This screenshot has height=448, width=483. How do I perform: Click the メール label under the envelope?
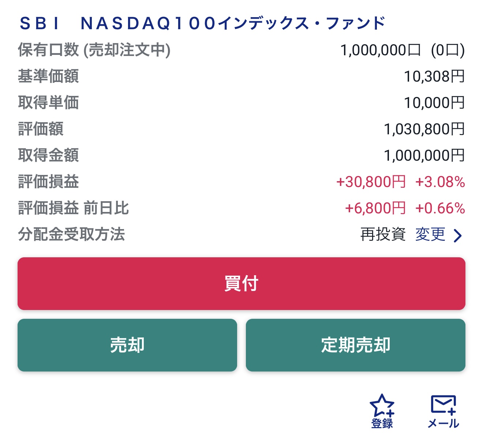(443, 423)
